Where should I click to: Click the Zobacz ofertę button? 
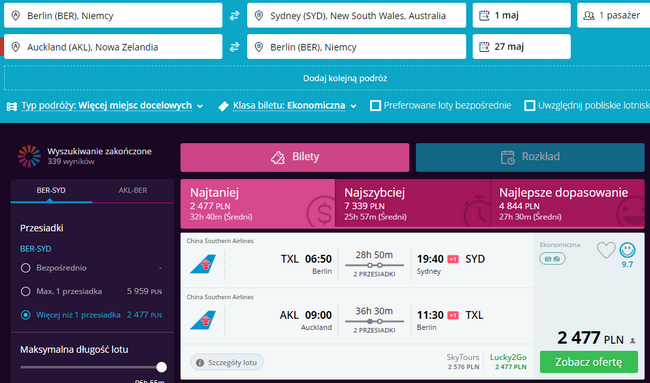tap(589, 362)
